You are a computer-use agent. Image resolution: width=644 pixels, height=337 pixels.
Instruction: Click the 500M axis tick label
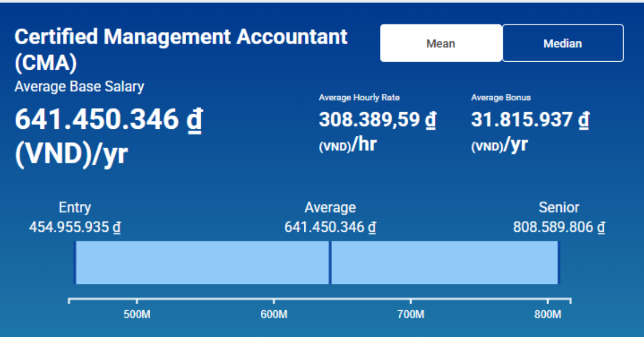click(x=136, y=314)
